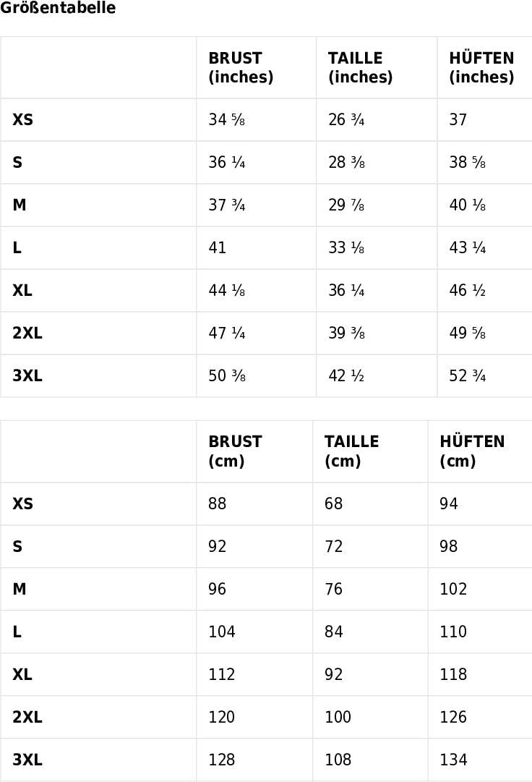The height and width of the screenshot is (782, 532).
Task: Click the 39 ⅜ waist cell for 2XL
Action: click(x=346, y=333)
